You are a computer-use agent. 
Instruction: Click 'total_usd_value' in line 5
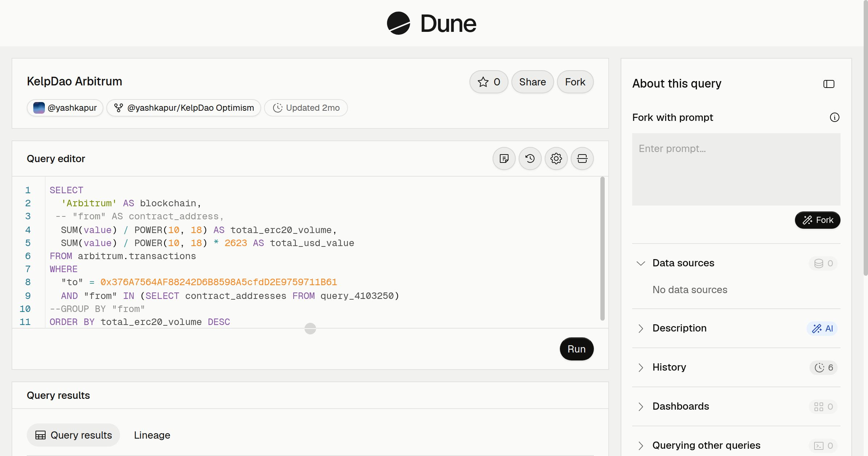click(312, 243)
